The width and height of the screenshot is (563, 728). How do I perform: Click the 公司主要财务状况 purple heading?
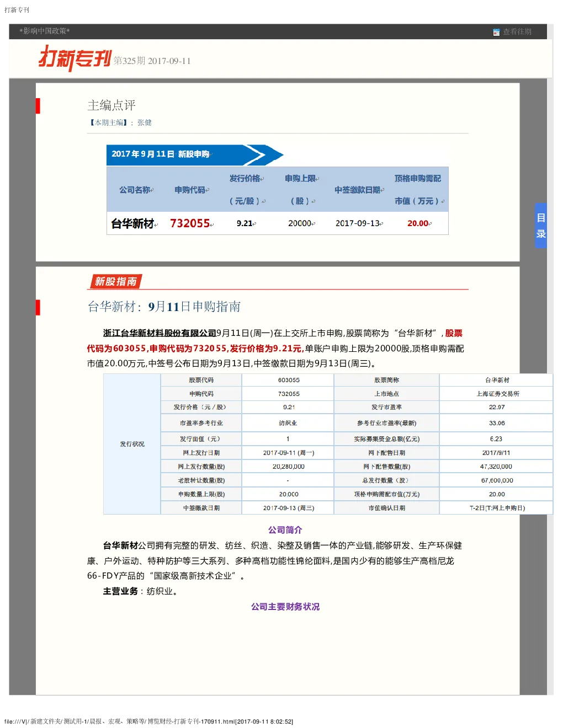click(285, 607)
